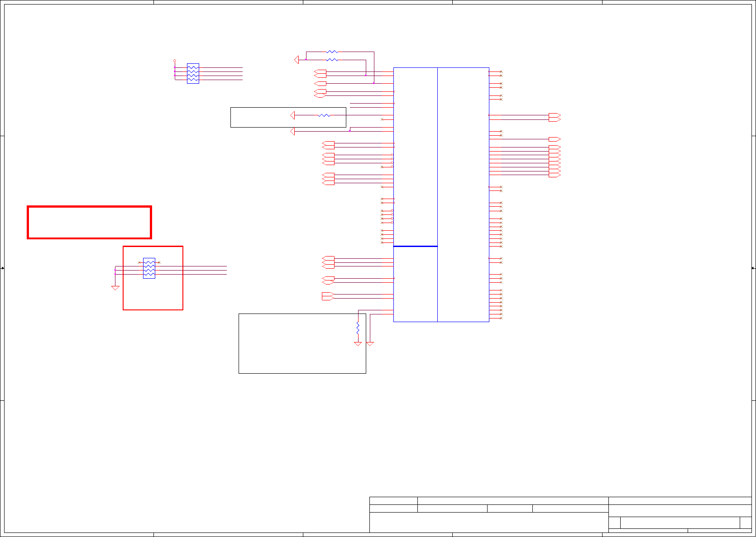The width and height of the screenshot is (756, 537).
Task: Select the thin red box around the resistor network
Action: click(153, 278)
